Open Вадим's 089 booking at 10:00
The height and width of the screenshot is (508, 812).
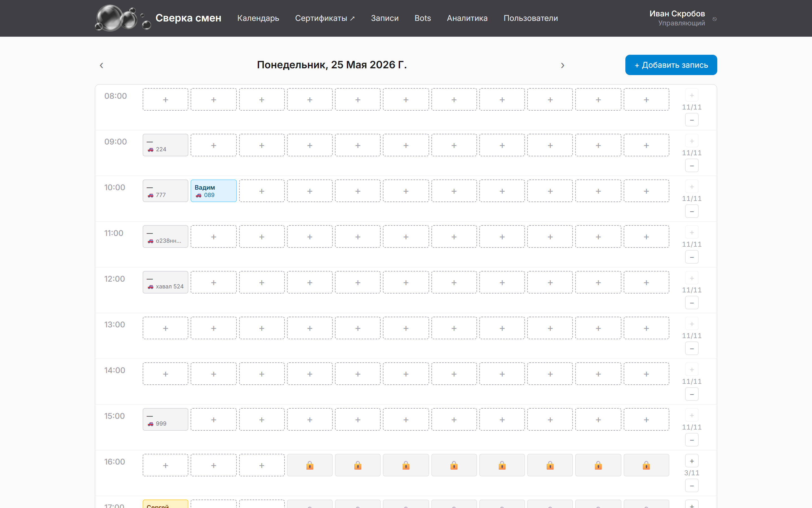click(213, 191)
